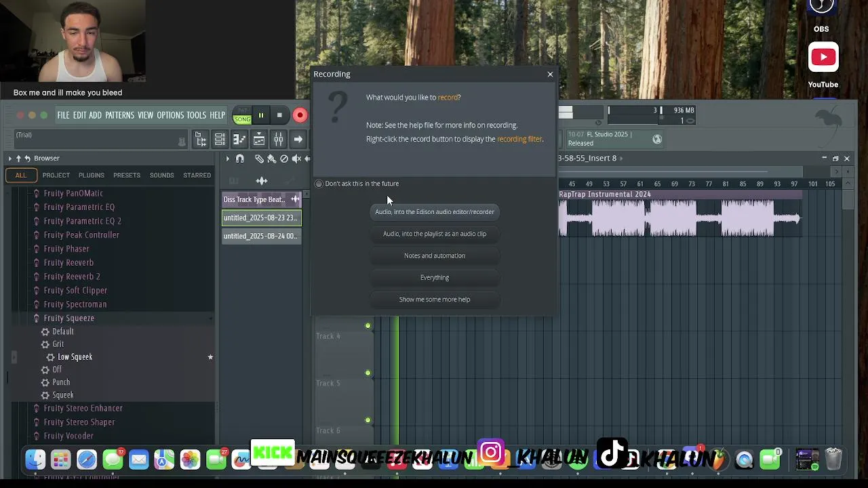Open the playlist window icon
This screenshot has width=868, height=488.
point(259,140)
